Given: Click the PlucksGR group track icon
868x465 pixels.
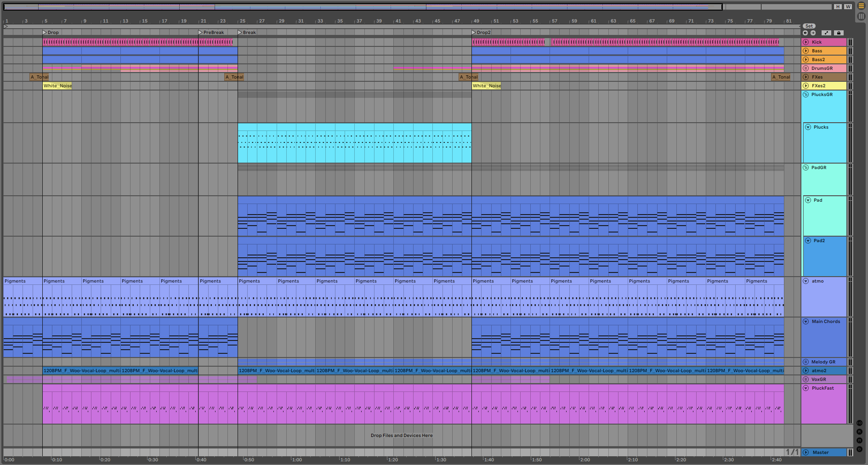Looking at the screenshot, I should click(x=806, y=95).
